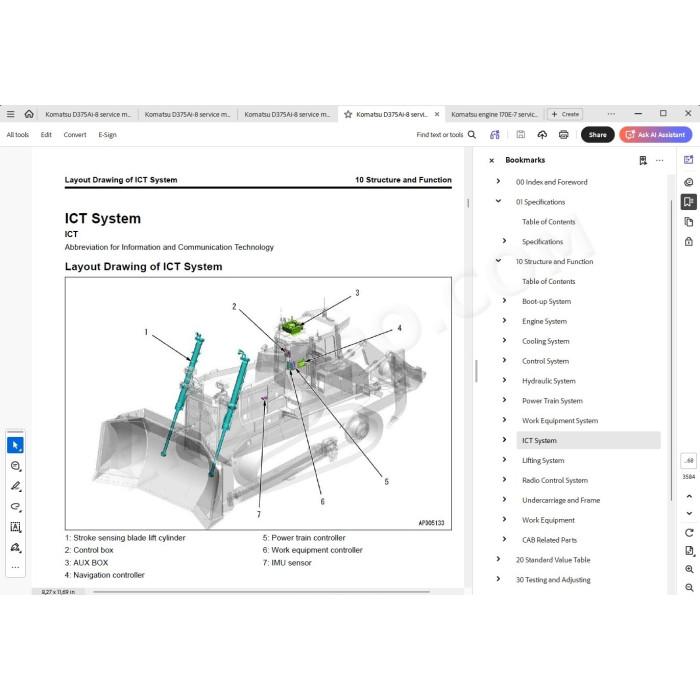
Task: Click the cloud upload icon
Action: (542, 135)
